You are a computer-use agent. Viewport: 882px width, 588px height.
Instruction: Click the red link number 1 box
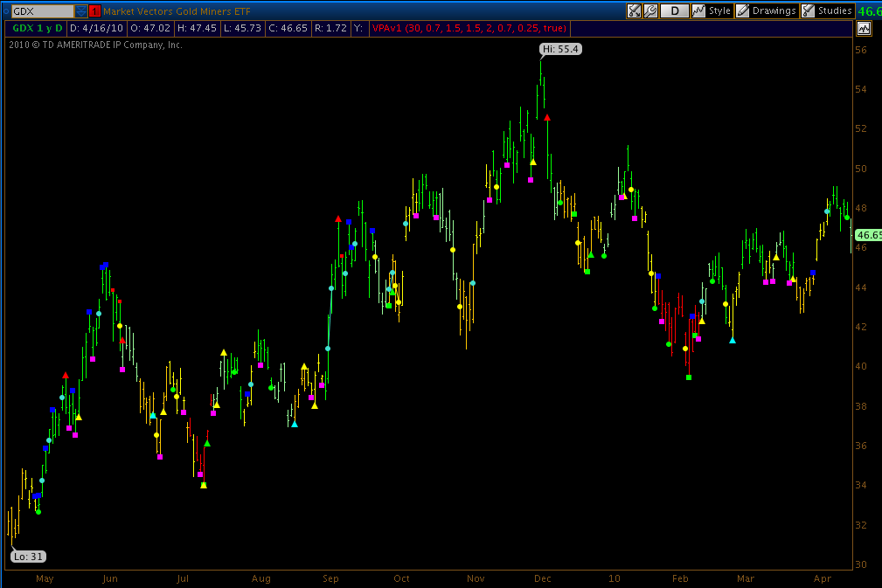pos(94,11)
